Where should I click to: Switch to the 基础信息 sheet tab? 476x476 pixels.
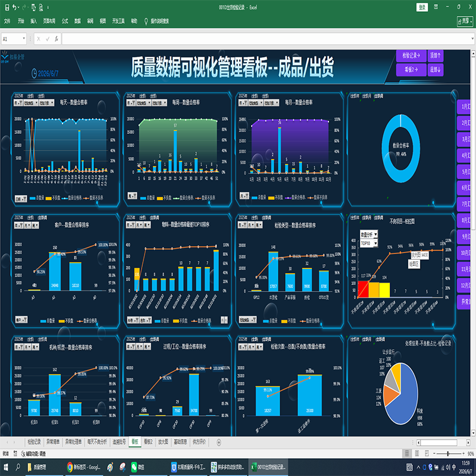tap(180, 442)
